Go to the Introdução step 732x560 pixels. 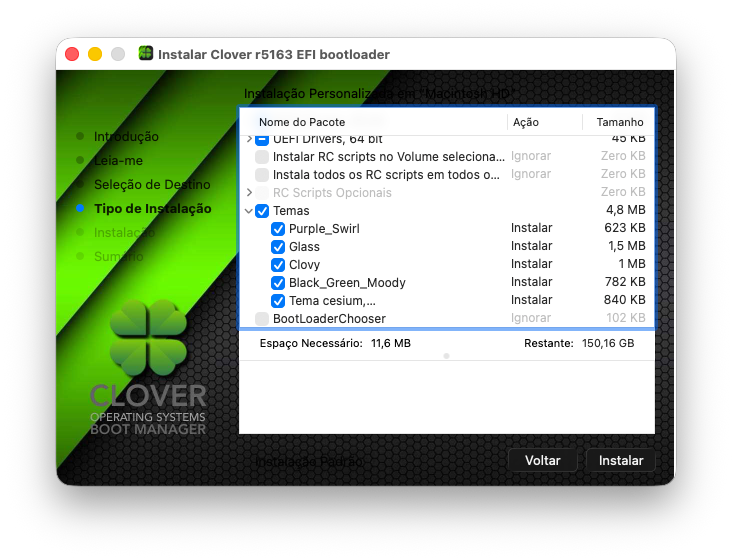(x=126, y=136)
